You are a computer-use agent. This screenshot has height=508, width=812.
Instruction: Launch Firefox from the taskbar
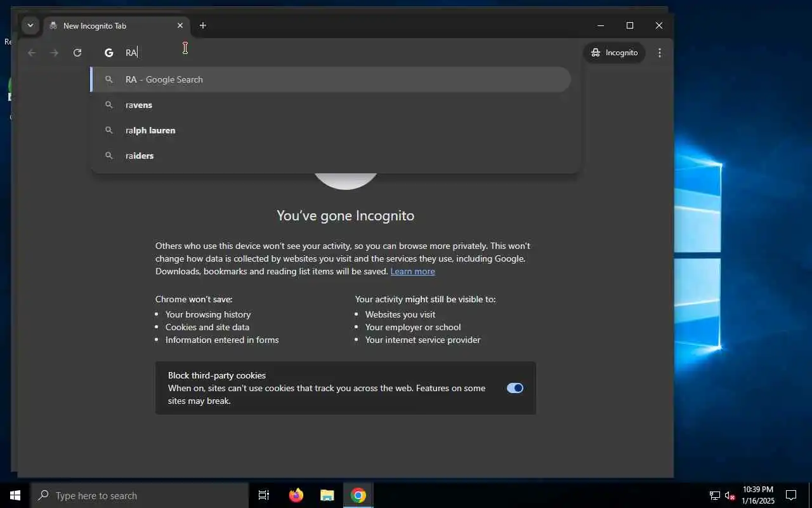click(296, 495)
